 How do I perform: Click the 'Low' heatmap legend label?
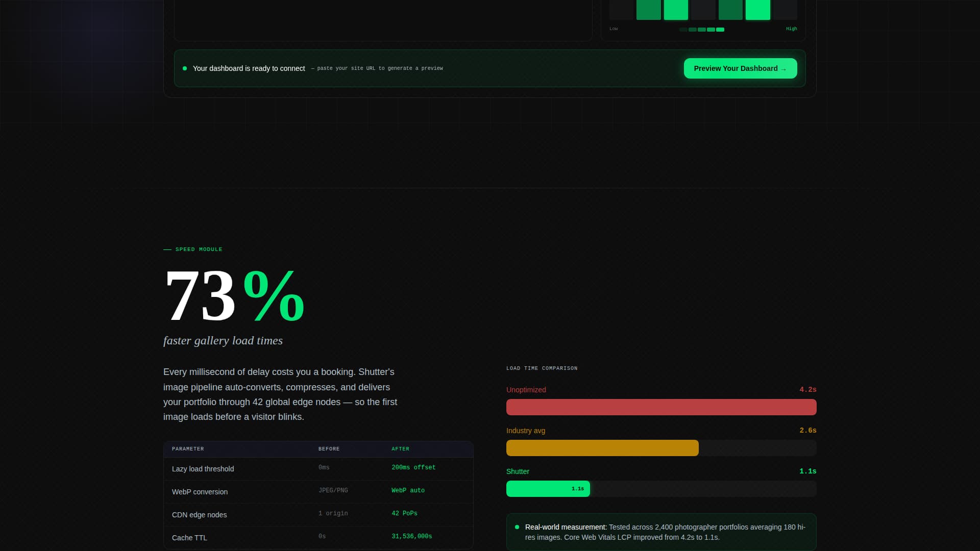(x=614, y=29)
